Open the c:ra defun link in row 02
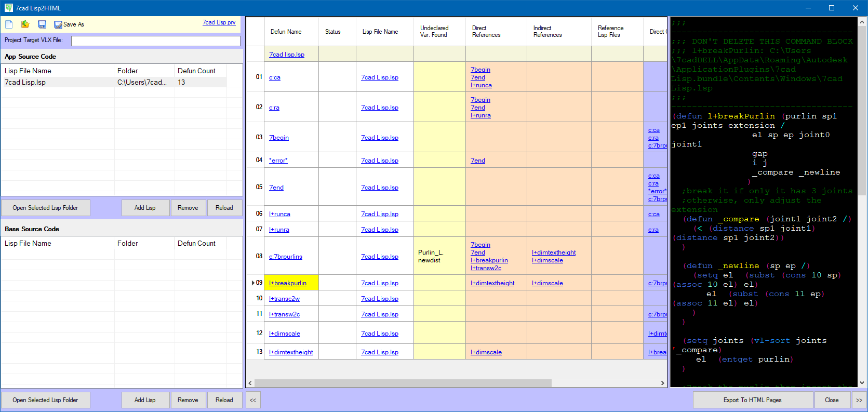This screenshot has width=868, height=412. pos(274,108)
